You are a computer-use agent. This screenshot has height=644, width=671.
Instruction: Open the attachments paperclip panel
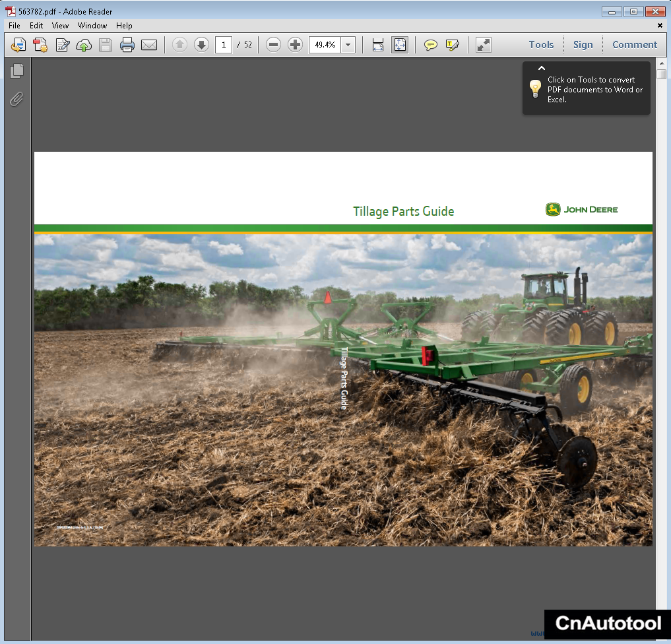(x=16, y=99)
